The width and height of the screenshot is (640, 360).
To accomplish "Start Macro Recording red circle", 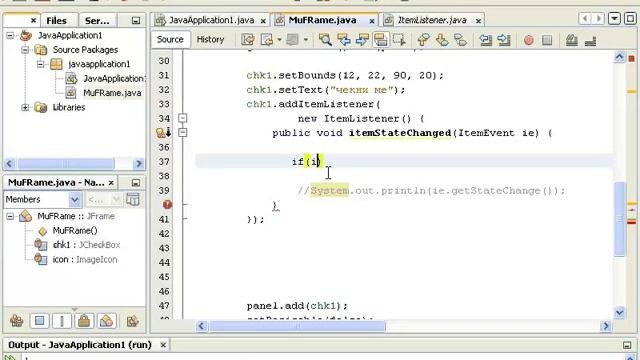I will pos(529,40).
